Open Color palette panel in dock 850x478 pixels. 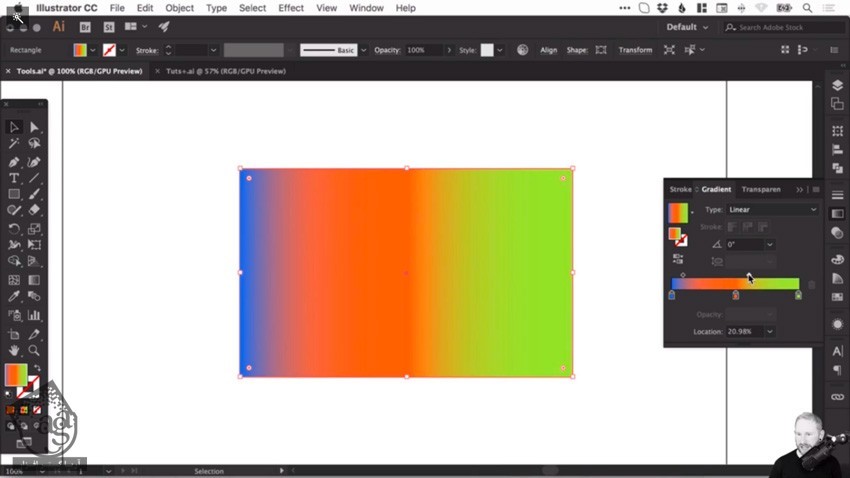[838, 260]
